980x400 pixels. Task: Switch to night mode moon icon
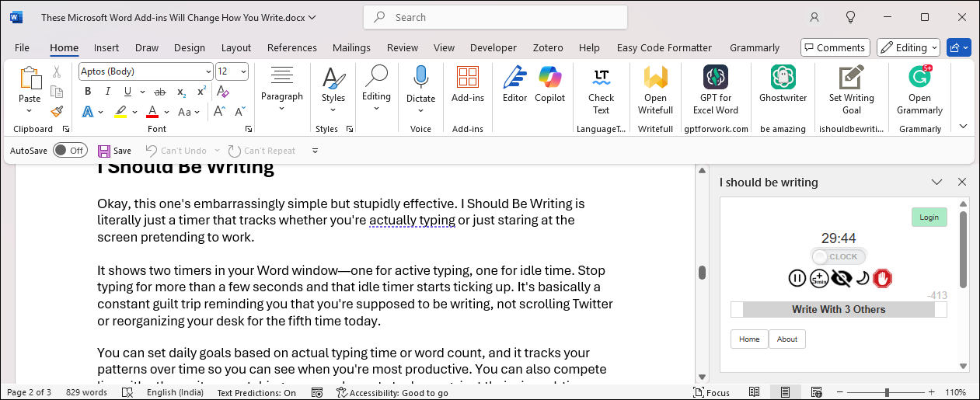[862, 278]
